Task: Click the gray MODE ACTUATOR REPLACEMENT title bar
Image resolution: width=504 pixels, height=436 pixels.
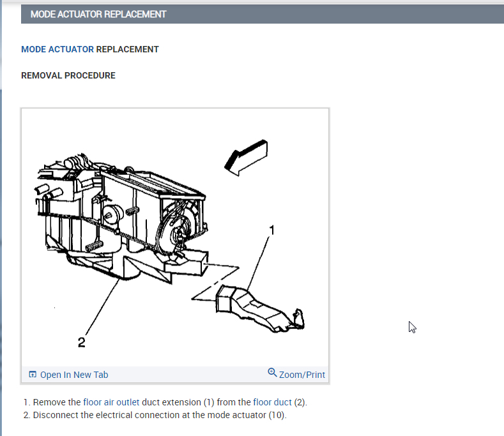Action: tap(263, 14)
